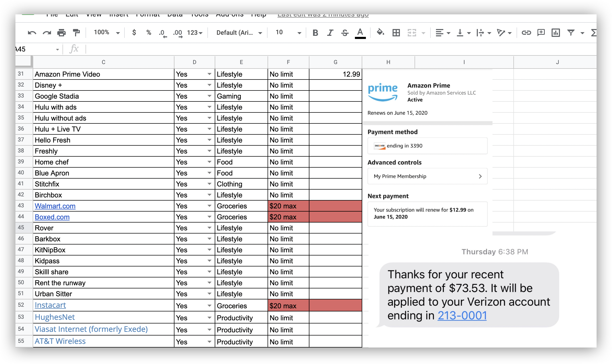The image size is (612, 364).
Task: Open the borders menu
Action: [396, 33]
